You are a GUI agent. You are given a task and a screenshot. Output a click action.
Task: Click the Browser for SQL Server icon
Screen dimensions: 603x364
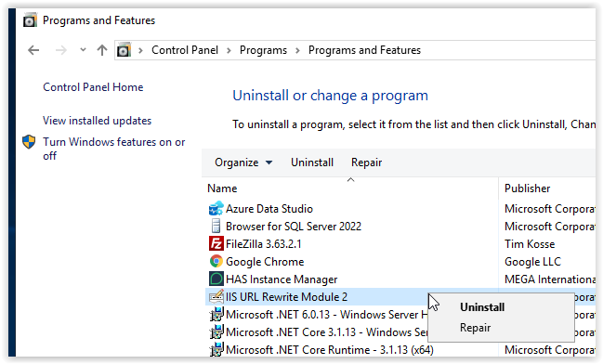point(216,226)
